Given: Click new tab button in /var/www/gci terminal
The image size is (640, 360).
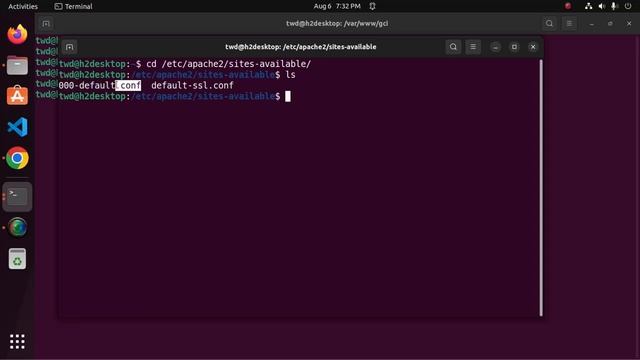Looking at the screenshot, I should 46,24.
